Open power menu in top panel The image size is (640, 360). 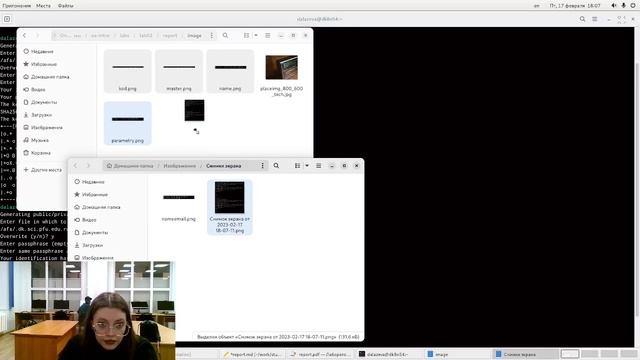633,5
